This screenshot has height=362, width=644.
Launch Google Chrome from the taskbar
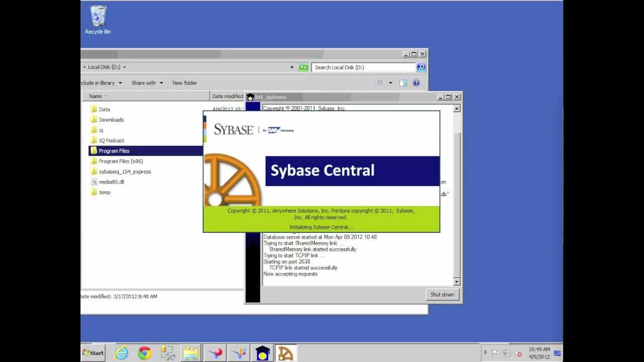point(144,353)
